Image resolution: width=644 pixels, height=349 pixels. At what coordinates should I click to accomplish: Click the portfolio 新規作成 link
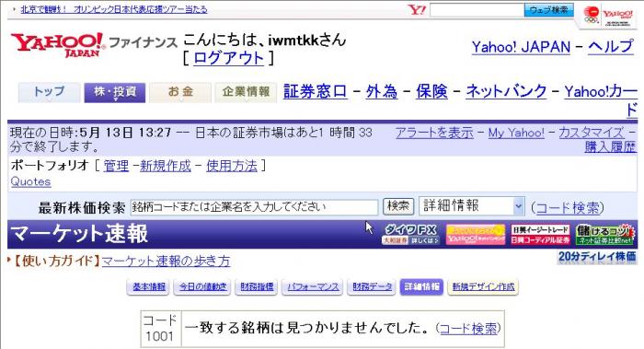click(x=166, y=166)
